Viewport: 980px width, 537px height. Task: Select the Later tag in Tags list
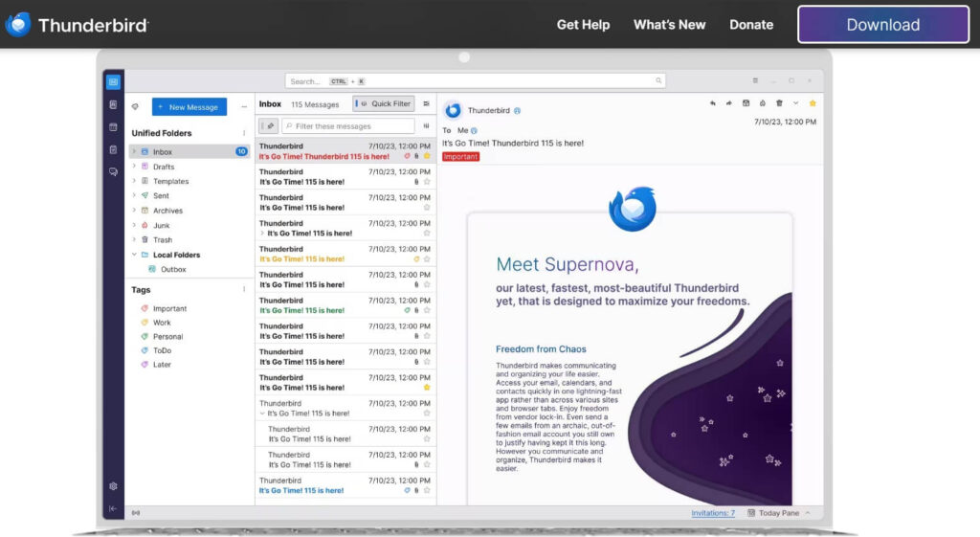pos(156,365)
